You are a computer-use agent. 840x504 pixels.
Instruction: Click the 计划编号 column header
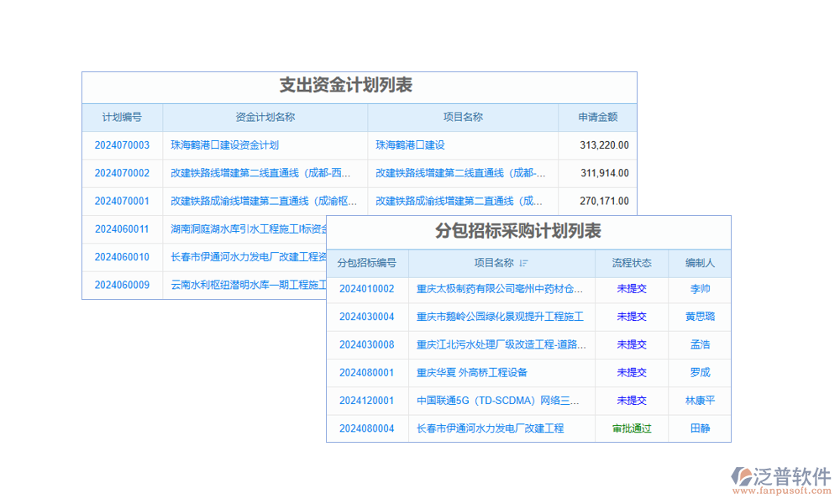point(123,118)
